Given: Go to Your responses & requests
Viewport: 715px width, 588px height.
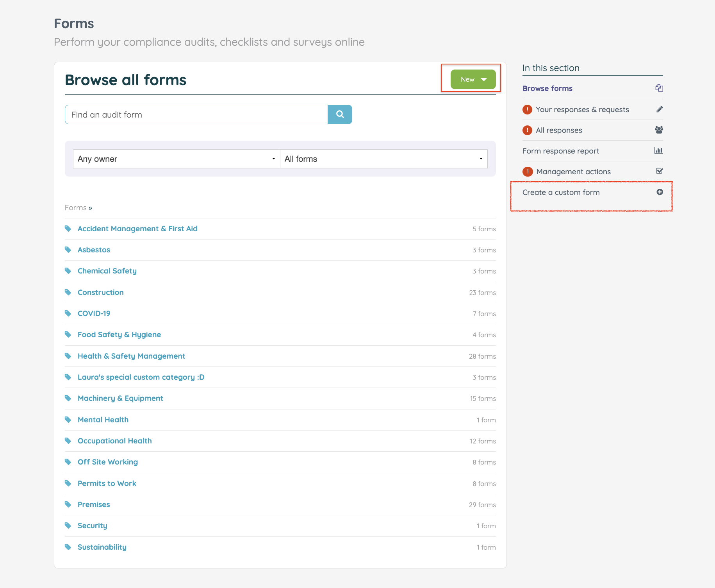Looking at the screenshot, I should [582, 109].
